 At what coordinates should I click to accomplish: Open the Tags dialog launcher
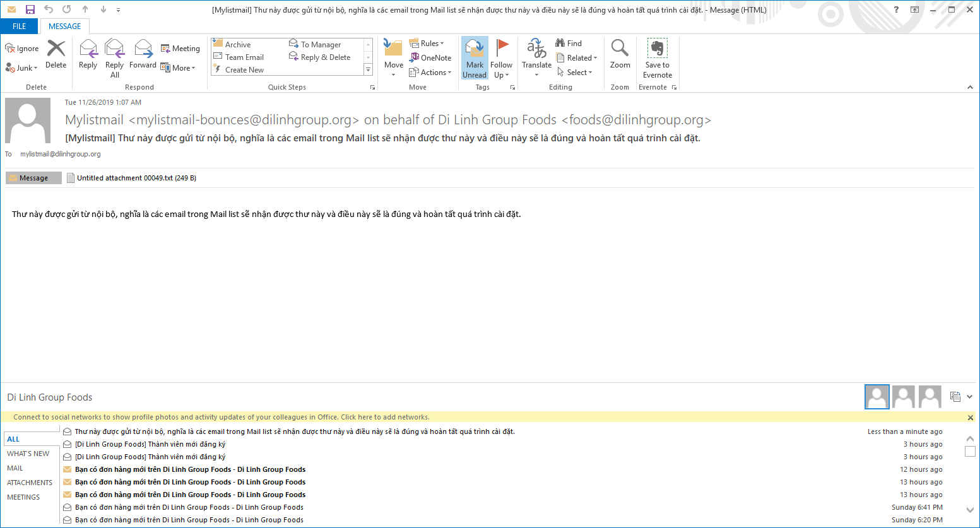512,87
